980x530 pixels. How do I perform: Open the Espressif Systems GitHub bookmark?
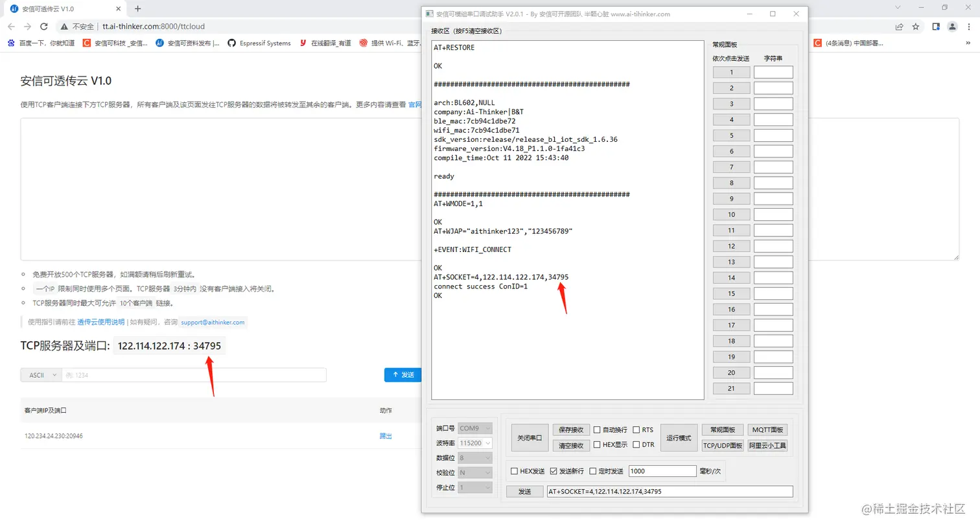click(x=259, y=43)
